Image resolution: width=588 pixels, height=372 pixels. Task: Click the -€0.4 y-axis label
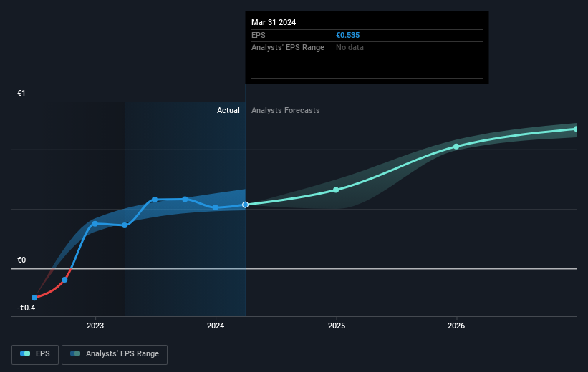pyautogui.click(x=26, y=308)
